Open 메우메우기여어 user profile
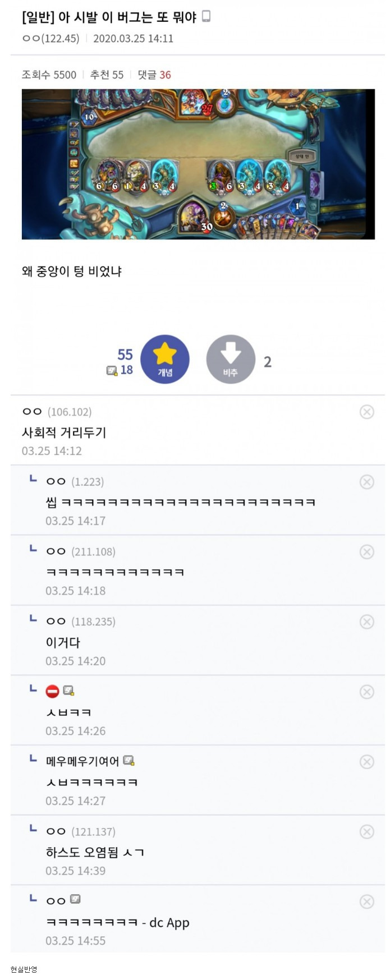 82,761
